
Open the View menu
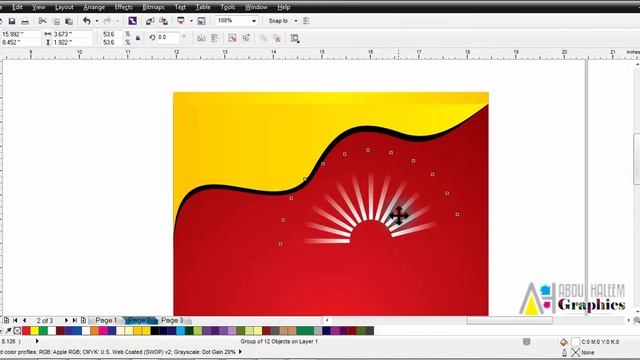point(39,7)
